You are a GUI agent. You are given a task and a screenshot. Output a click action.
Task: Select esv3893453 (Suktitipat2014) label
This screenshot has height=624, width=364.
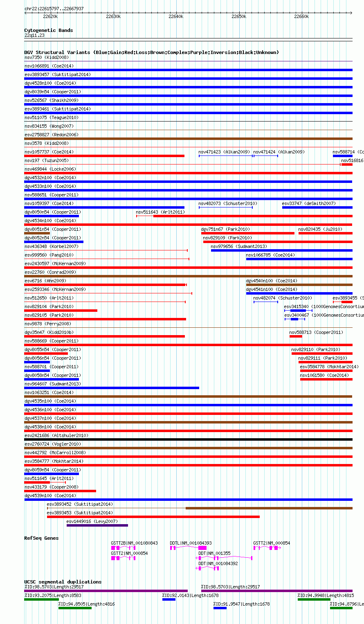click(80, 513)
